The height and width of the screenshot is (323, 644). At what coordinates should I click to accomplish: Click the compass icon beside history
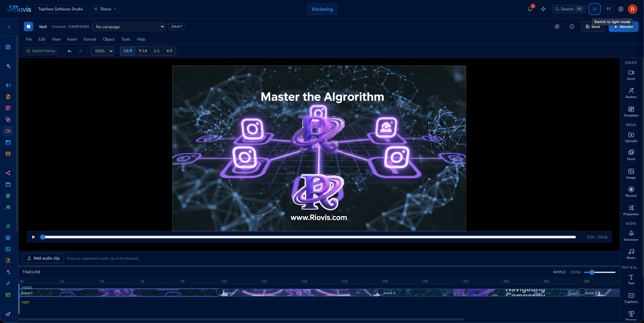pos(557,27)
